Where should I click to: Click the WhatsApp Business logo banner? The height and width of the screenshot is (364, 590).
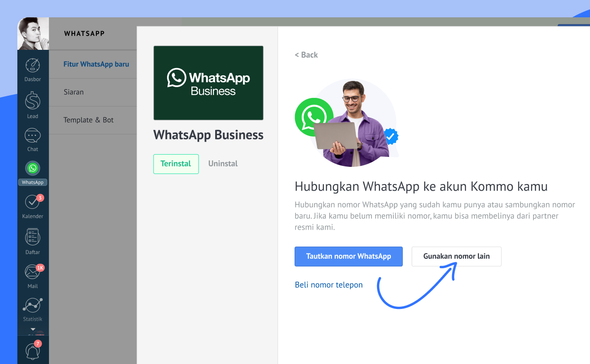(x=208, y=83)
